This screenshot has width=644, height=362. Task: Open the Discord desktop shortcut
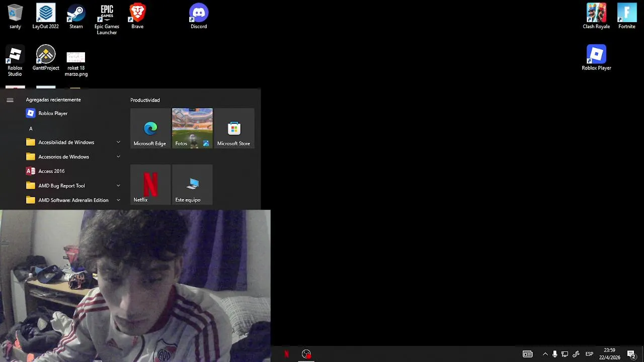point(199,17)
